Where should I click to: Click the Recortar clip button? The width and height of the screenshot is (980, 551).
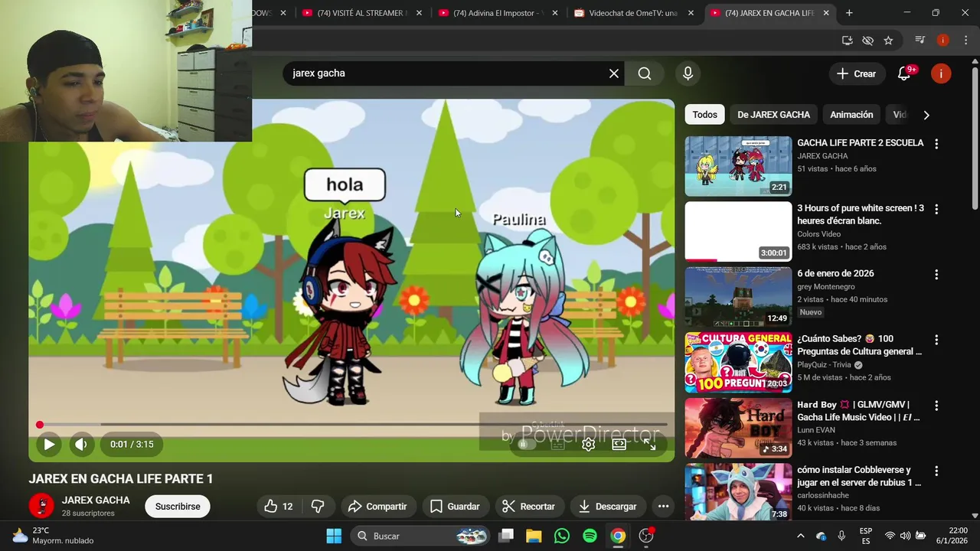click(x=528, y=507)
